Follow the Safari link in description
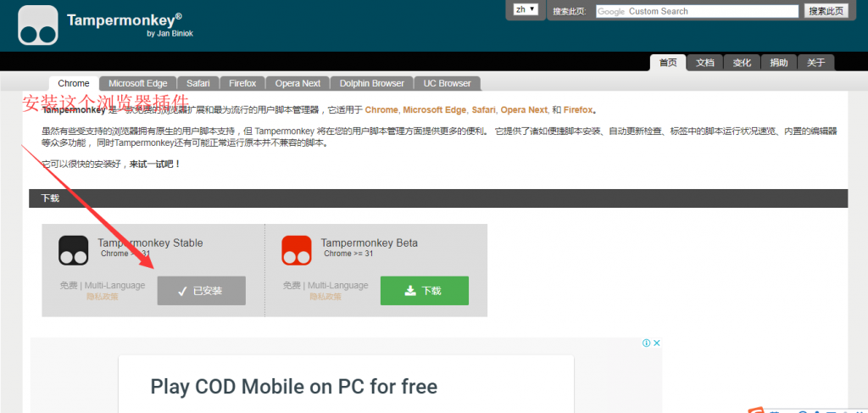Viewport: 868px width, 413px height. (x=484, y=109)
